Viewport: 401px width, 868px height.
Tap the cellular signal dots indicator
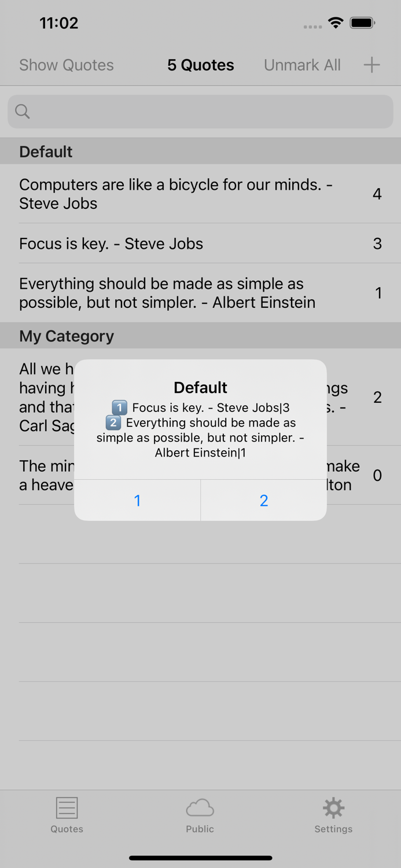(312, 27)
